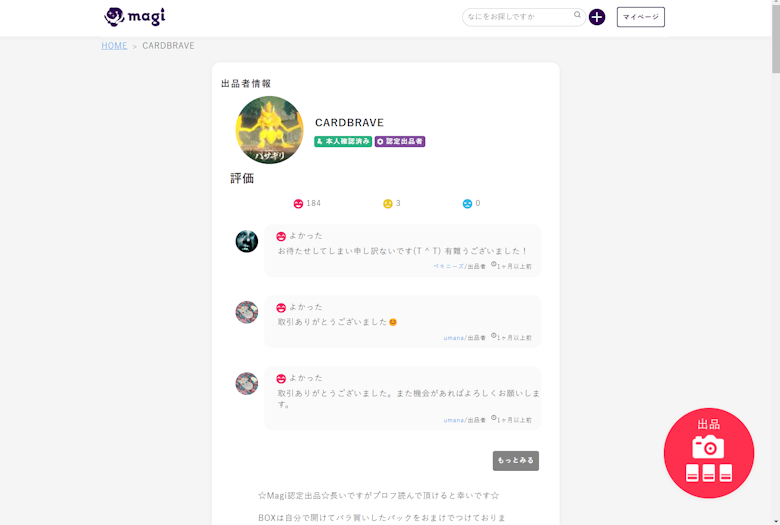This screenshot has height=525, width=780.
Task: Click the お待たせしてしまい review text
Action: pos(402,251)
